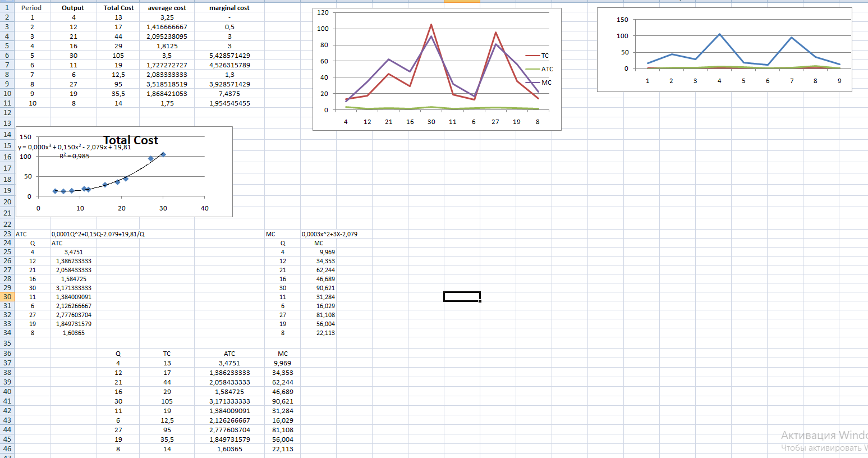Click the row 23 header

tap(7, 234)
